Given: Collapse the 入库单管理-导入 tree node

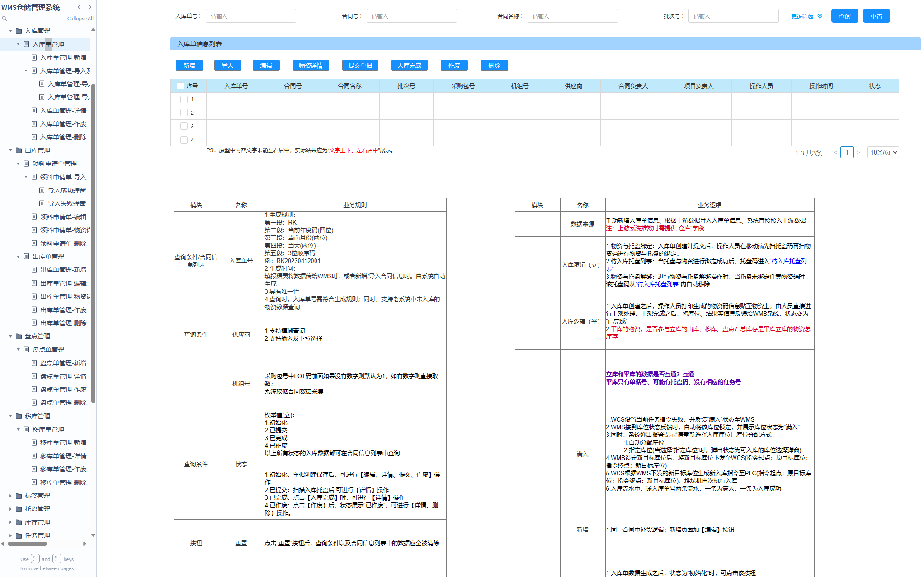Looking at the screenshot, I should pos(26,70).
